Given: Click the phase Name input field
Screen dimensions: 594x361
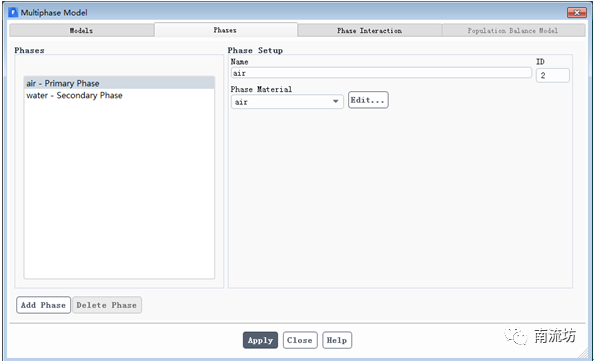Looking at the screenshot, I should coord(381,73).
